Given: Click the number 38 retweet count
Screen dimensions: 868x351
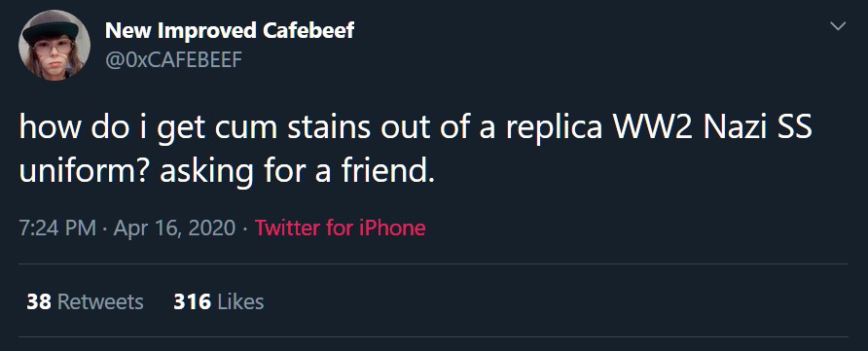Looking at the screenshot, I should click(x=39, y=301).
